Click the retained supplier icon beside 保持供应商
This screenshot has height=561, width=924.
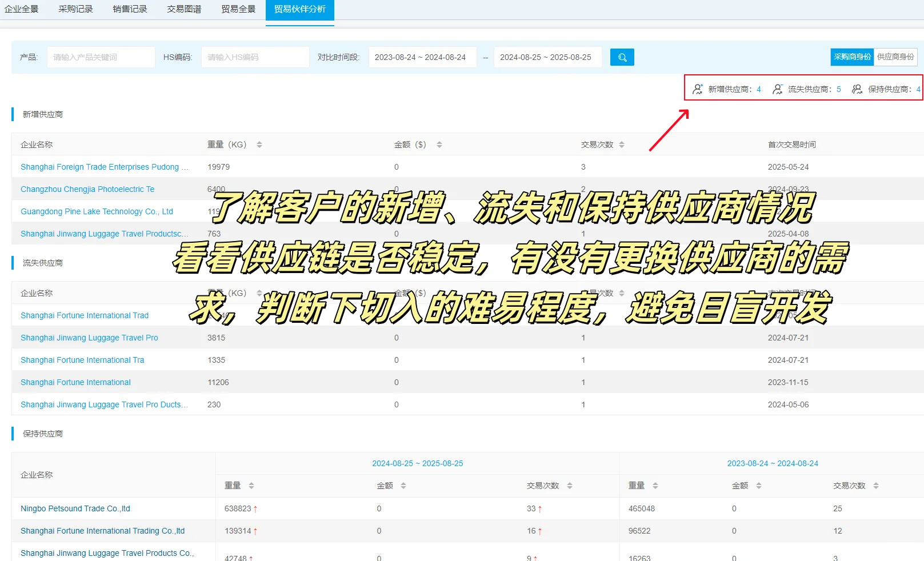(x=857, y=89)
